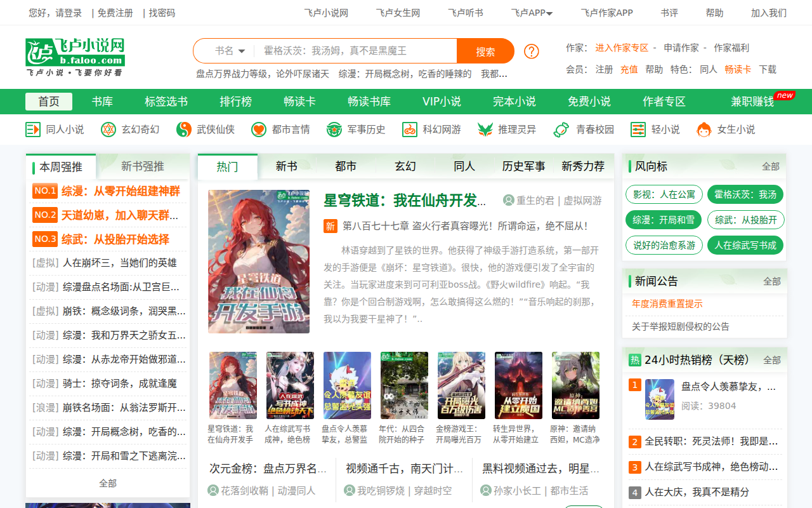Open the 金榜游戏王 book cover

point(461,385)
